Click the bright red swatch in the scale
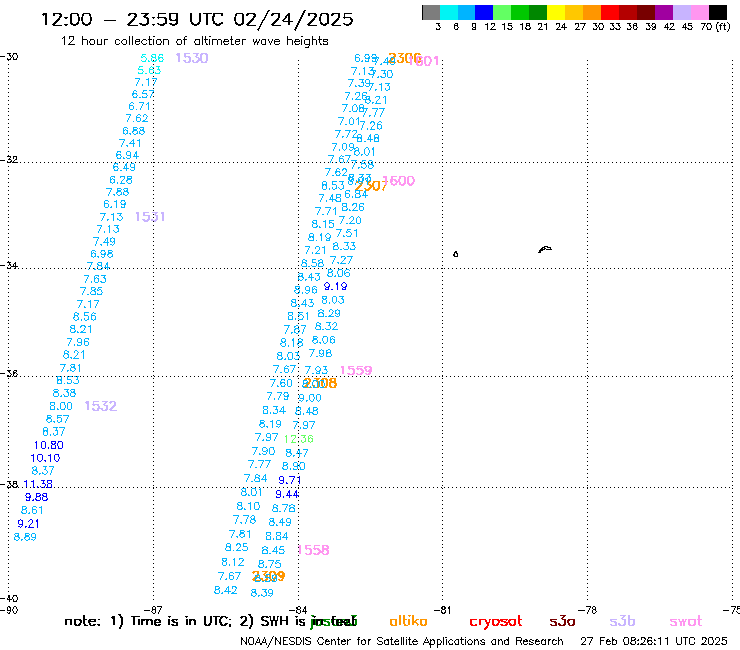The width and height of the screenshot is (740, 650). tap(610, 12)
